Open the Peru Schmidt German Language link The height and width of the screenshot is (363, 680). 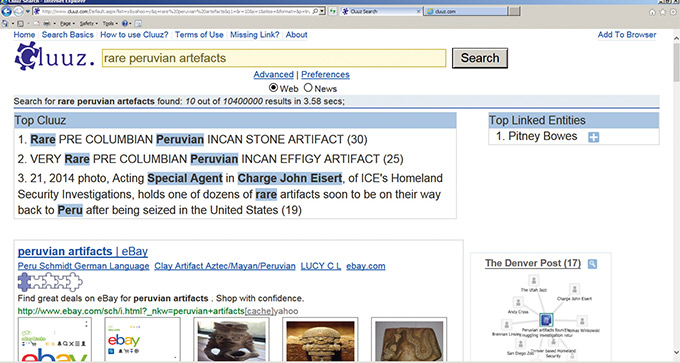83,266
